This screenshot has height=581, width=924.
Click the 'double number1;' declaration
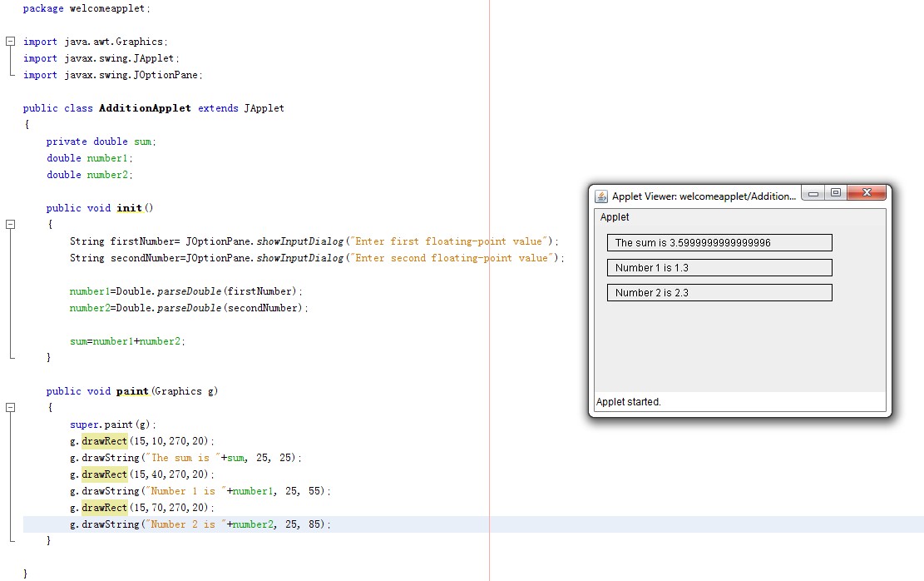[90, 158]
